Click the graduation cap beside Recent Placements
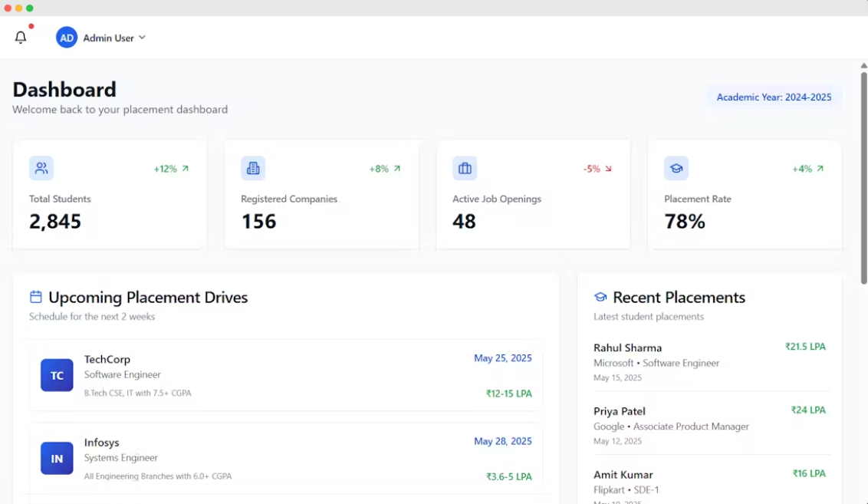The image size is (868, 504). (x=600, y=297)
